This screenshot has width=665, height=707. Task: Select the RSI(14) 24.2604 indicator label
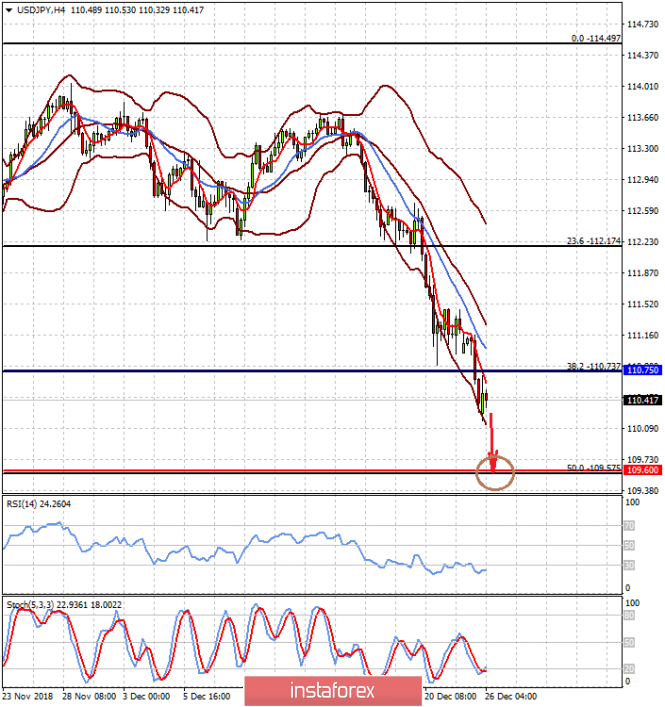tap(38, 504)
